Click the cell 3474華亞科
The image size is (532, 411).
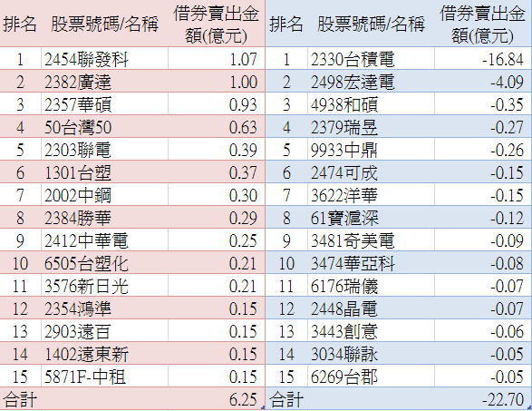371,263
